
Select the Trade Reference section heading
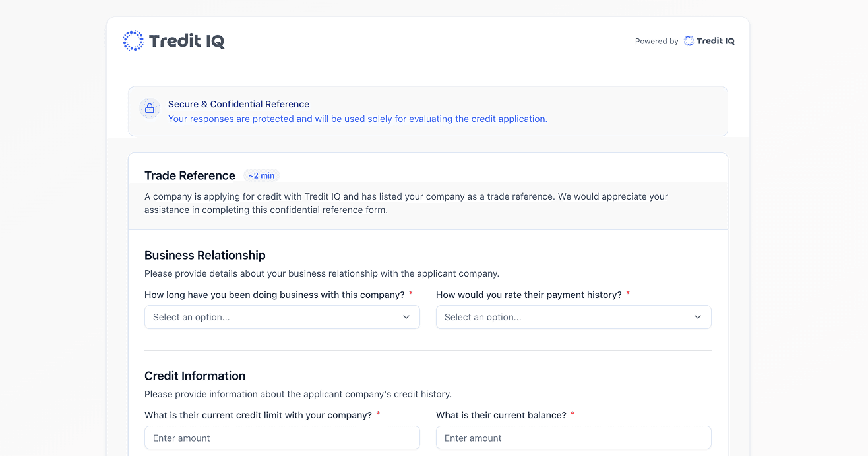(x=190, y=175)
